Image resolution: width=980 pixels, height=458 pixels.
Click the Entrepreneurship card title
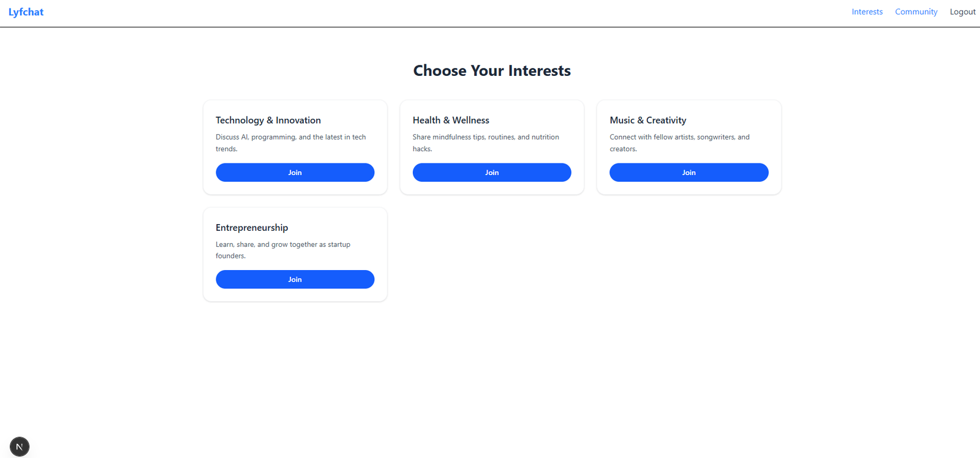coord(252,228)
